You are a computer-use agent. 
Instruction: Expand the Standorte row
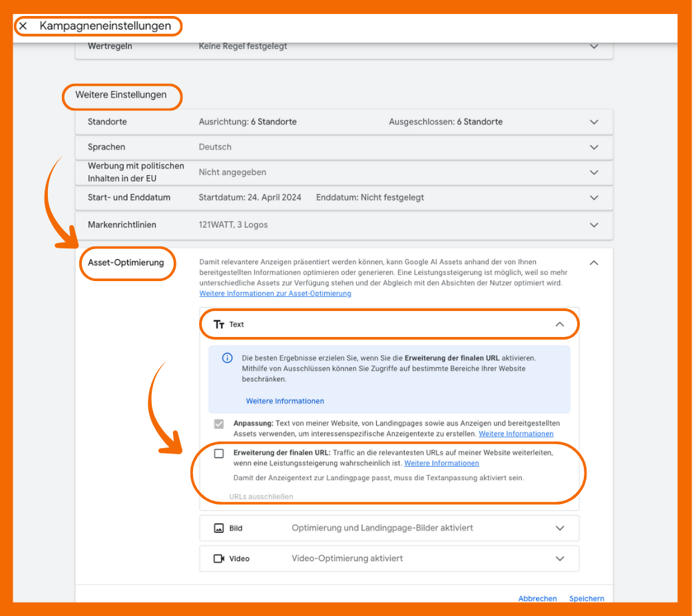[594, 122]
